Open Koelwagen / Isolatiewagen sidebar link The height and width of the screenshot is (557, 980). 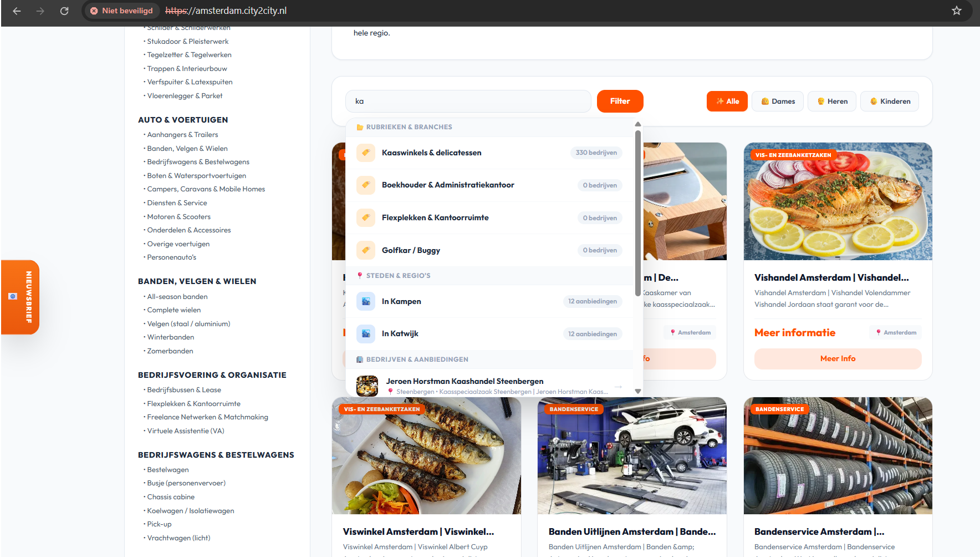tap(190, 511)
